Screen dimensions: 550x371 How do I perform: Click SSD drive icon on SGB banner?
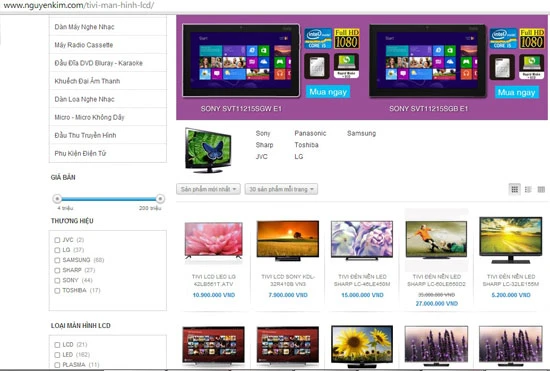(502, 67)
